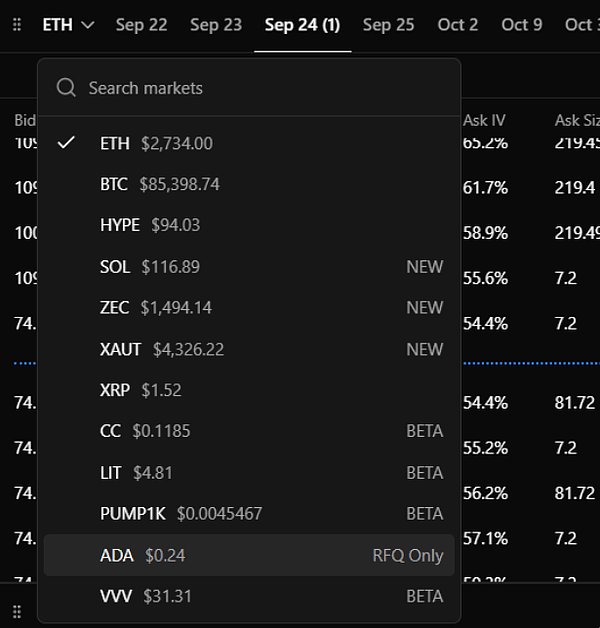
Task: Open the Oct 9 expiry tab
Action: click(x=522, y=25)
